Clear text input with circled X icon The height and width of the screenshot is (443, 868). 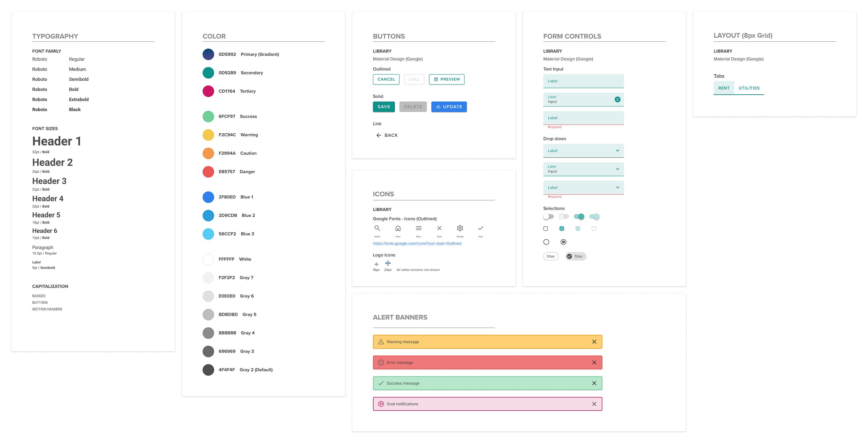[x=617, y=99]
